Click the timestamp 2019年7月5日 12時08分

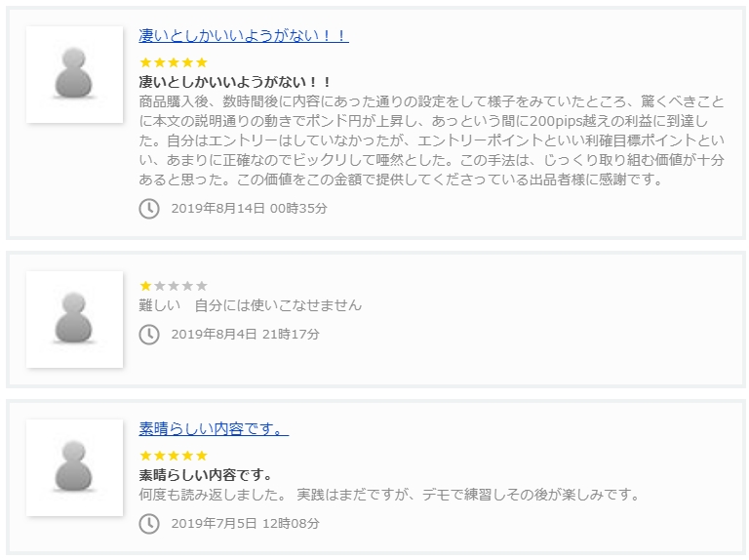pos(245,524)
